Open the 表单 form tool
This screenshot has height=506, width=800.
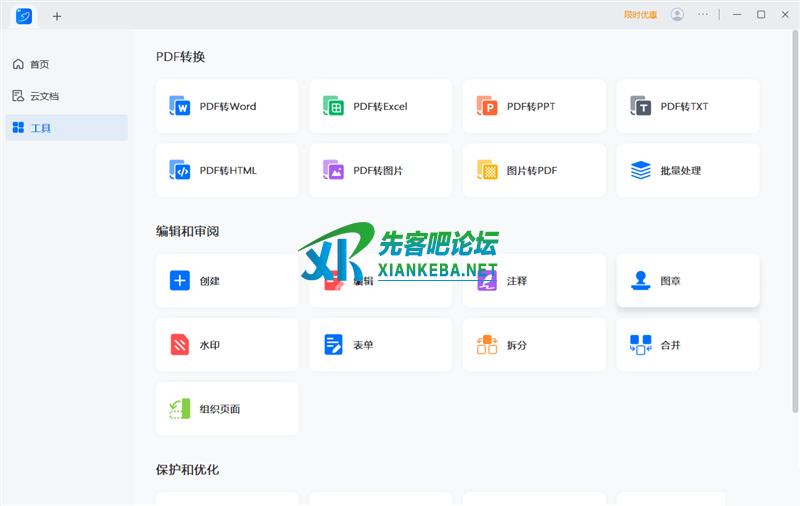[380, 345]
